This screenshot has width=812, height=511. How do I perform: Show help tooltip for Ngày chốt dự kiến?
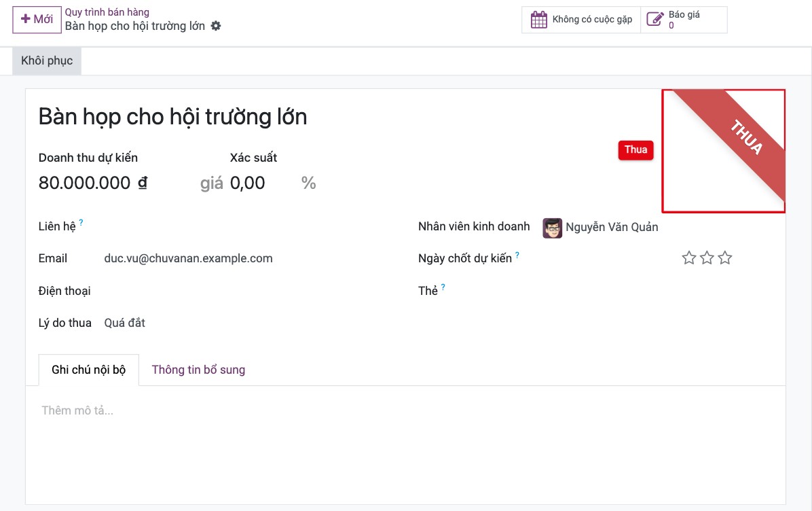[517, 254]
